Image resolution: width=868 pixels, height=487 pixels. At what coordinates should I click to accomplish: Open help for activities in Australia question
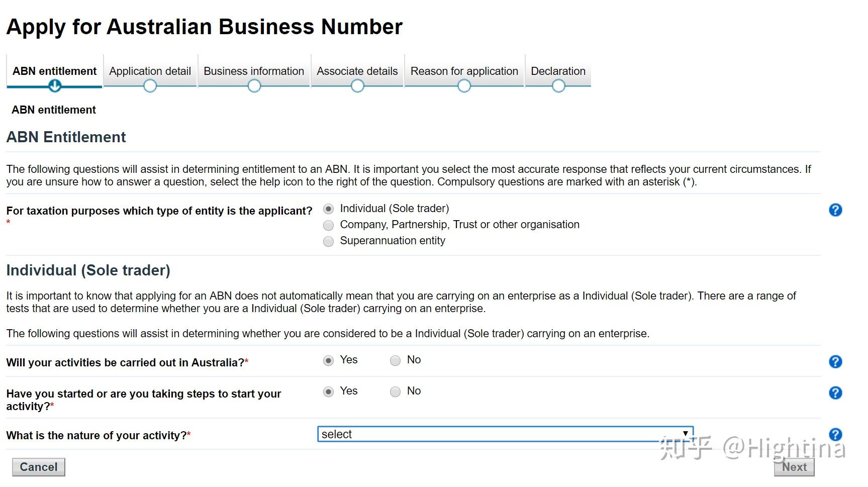click(x=835, y=362)
